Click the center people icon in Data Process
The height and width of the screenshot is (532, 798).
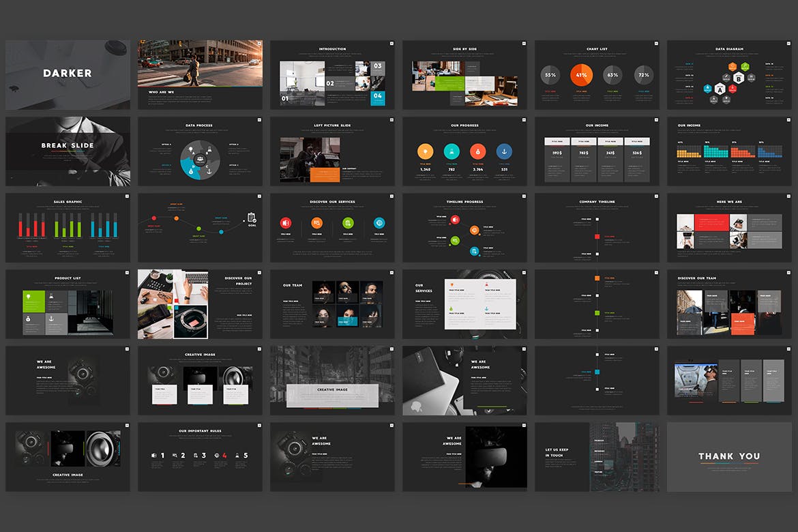click(x=201, y=159)
